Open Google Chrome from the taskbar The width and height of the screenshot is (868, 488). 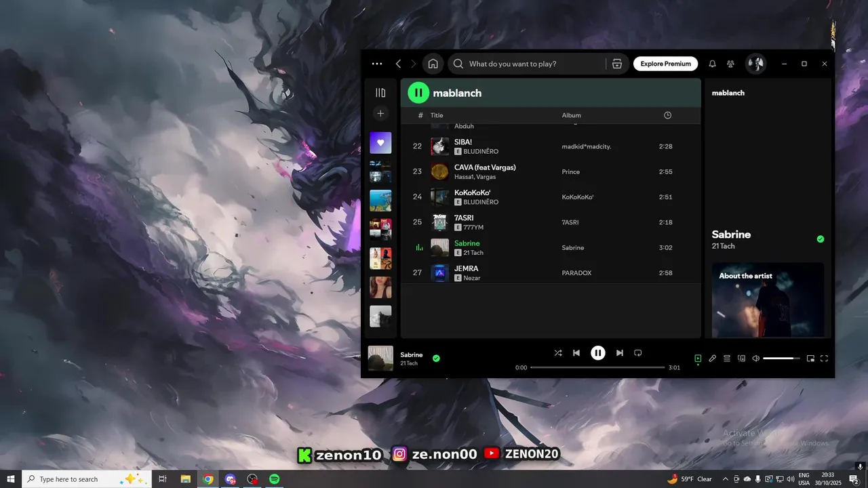208,479
